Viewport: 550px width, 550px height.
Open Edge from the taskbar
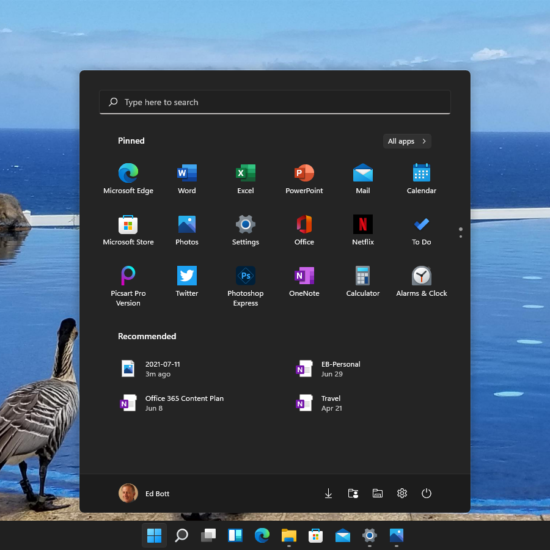coord(262,535)
